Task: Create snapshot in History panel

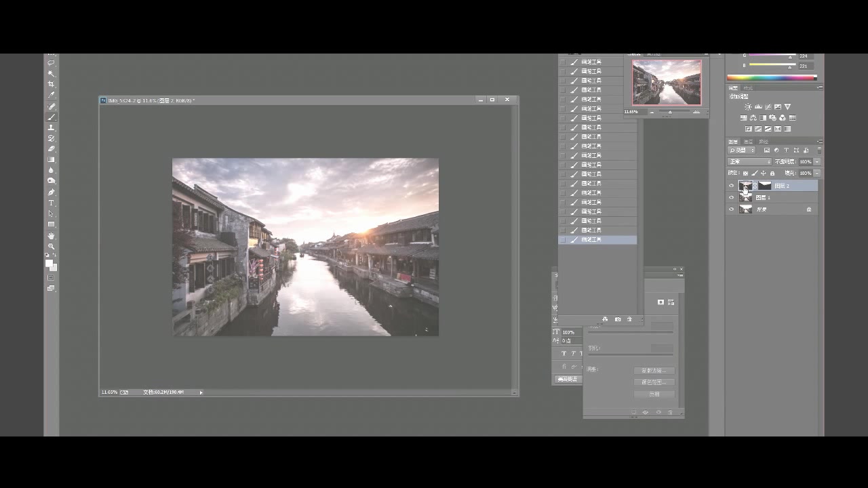Action: click(617, 319)
